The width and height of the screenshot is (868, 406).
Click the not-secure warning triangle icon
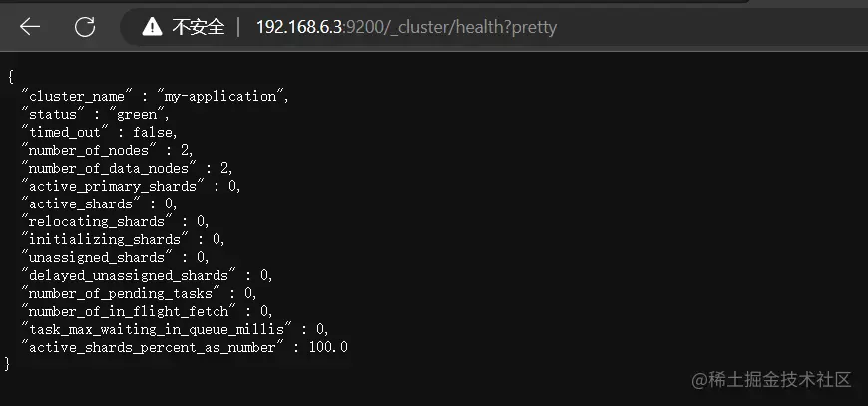click(152, 27)
